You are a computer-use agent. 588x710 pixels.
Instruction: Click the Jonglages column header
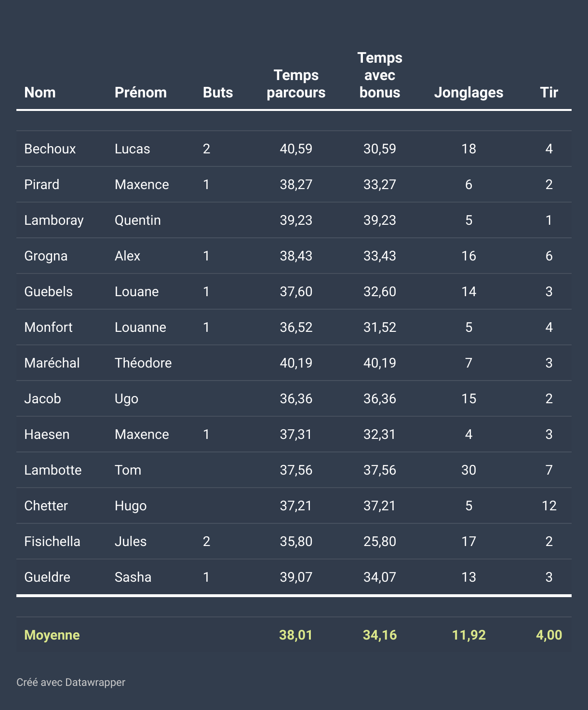pos(468,92)
